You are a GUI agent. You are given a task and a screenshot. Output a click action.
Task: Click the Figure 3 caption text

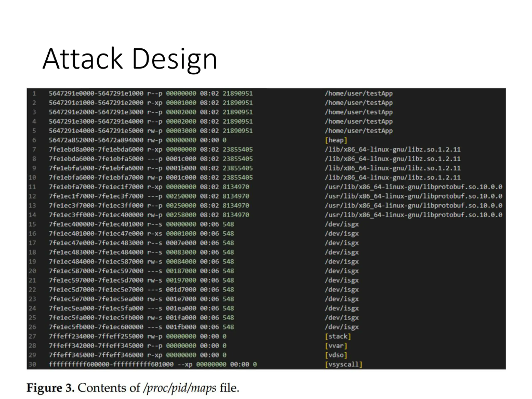tap(133, 388)
